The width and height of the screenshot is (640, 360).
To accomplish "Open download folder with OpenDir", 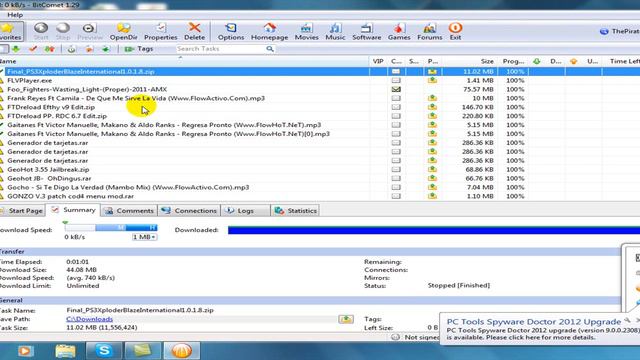I will (123, 31).
